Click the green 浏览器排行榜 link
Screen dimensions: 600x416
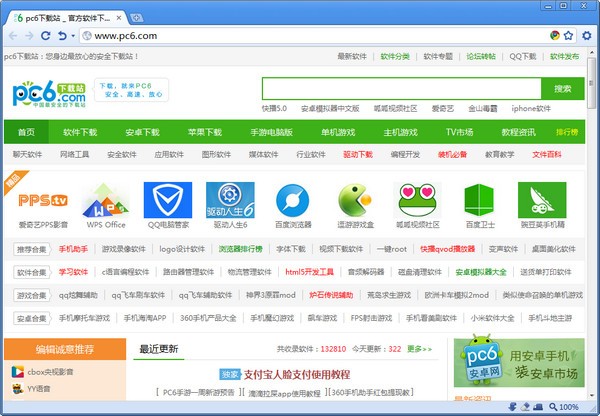tap(240, 249)
